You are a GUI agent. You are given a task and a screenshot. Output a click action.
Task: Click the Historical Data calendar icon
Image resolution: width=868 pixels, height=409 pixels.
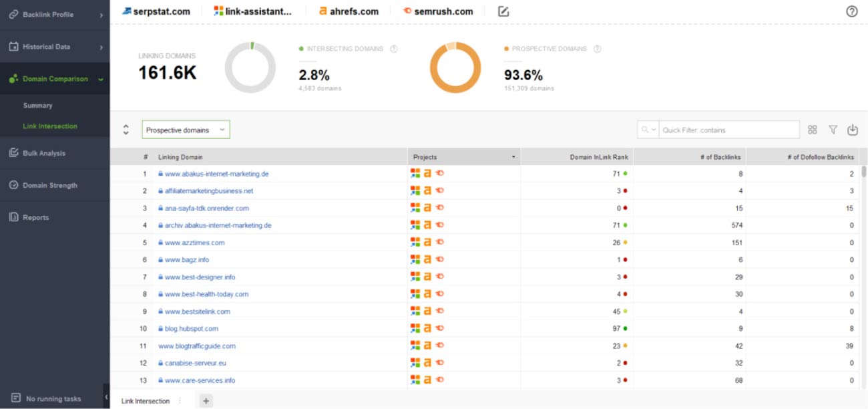[13, 47]
